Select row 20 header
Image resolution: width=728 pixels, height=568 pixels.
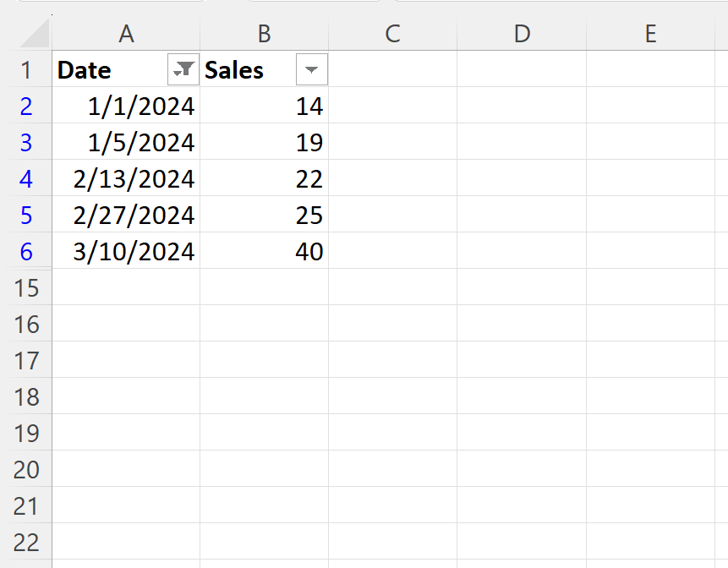pos(26,469)
